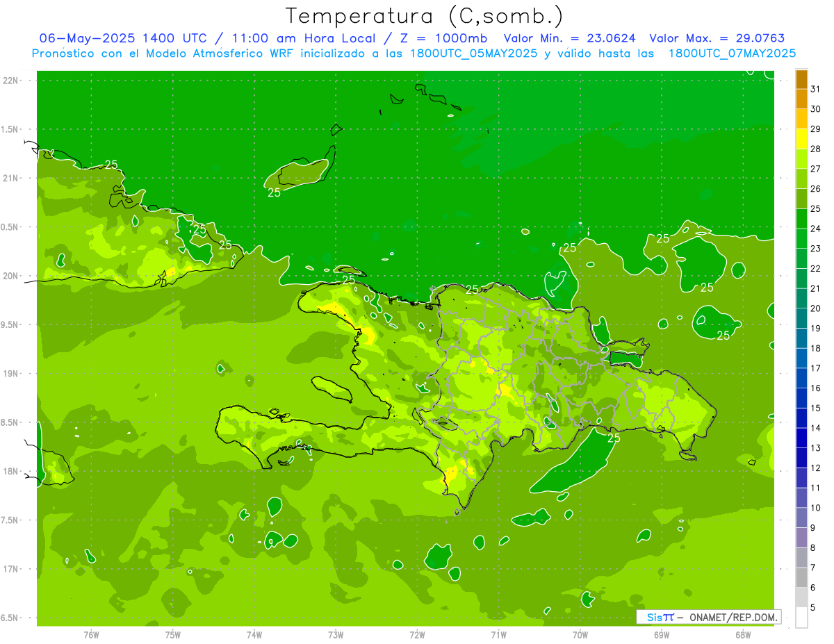Click legend value 29
The width and height of the screenshot is (834, 644).
tap(816, 129)
